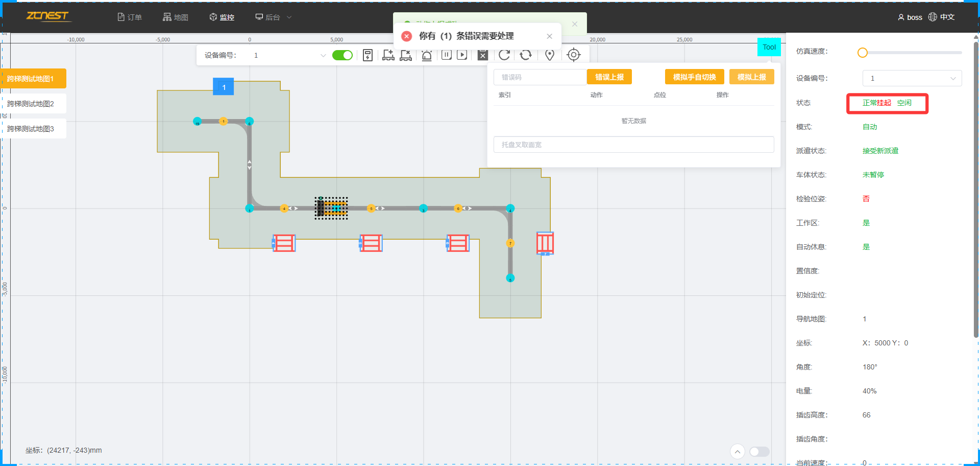Click the sync circular arrows icon
The width and height of the screenshot is (980, 466).
pos(526,55)
